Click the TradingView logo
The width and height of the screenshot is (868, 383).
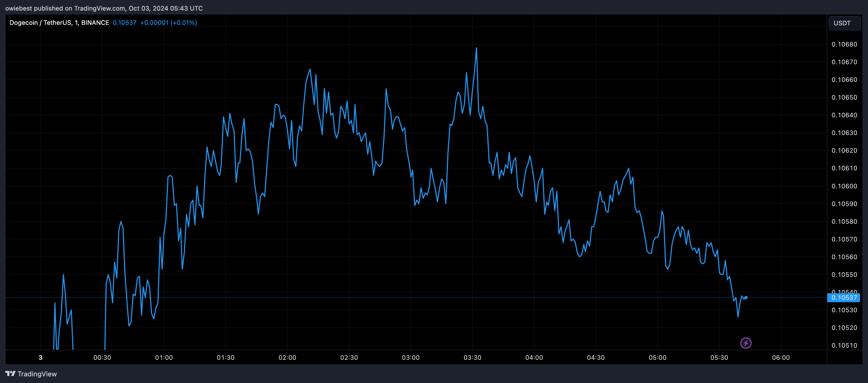pyautogui.click(x=31, y=374)
